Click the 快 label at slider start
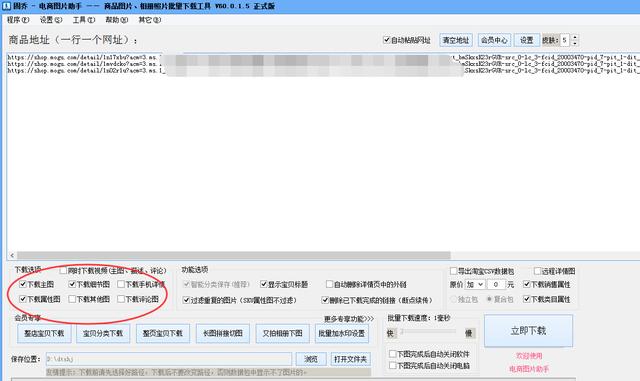640x381 pixels. 390,333
